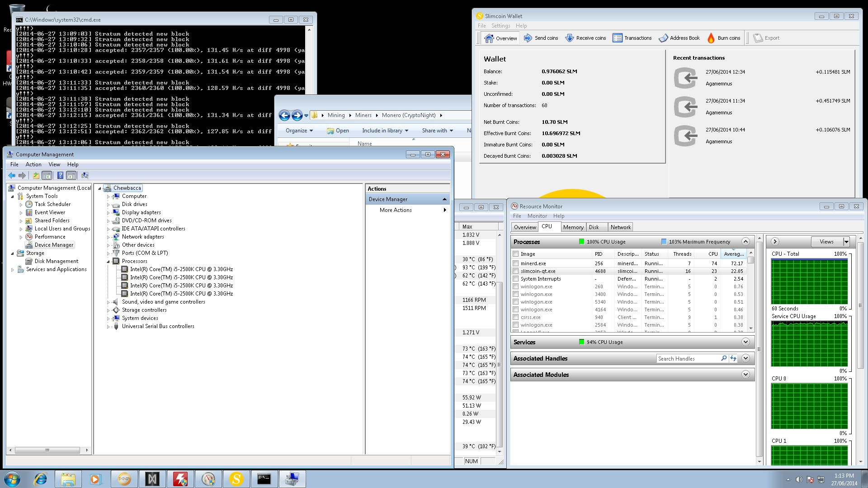The image size is (868, 488).
Task: Check winlogon.exe PID 5340 checkbox
Action: click(516, 302)
